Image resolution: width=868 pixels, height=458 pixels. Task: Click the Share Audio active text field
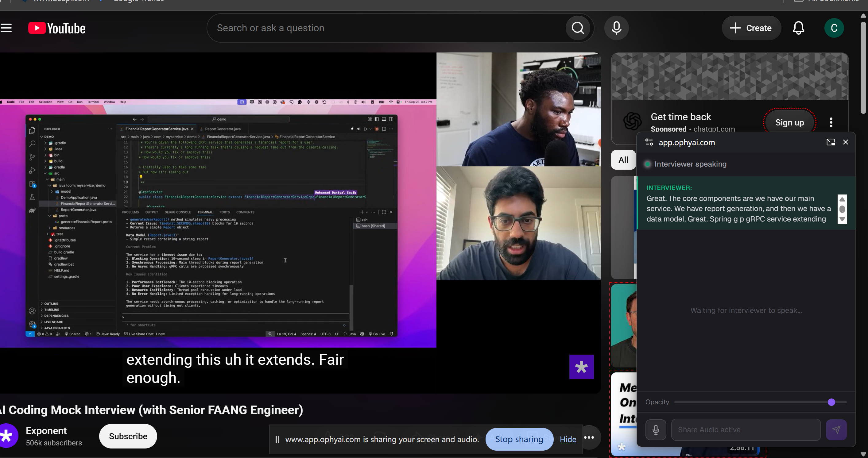(x=746, y=430)
